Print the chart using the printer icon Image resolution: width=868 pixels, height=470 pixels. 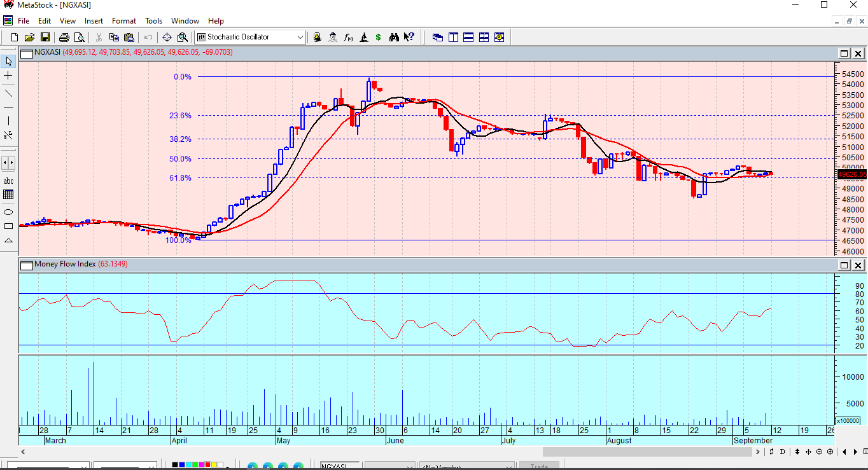click(x=64, y=37)
